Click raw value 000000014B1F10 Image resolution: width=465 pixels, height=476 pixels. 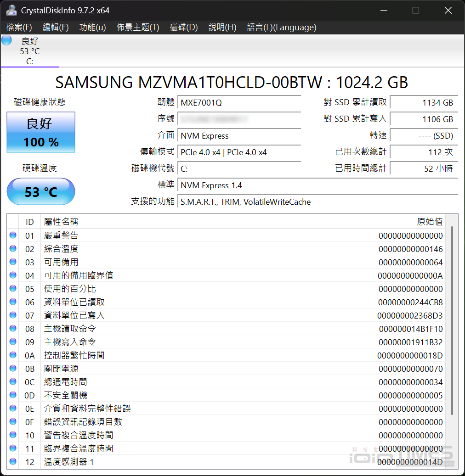pyautogui.click(x=411, y=329)
